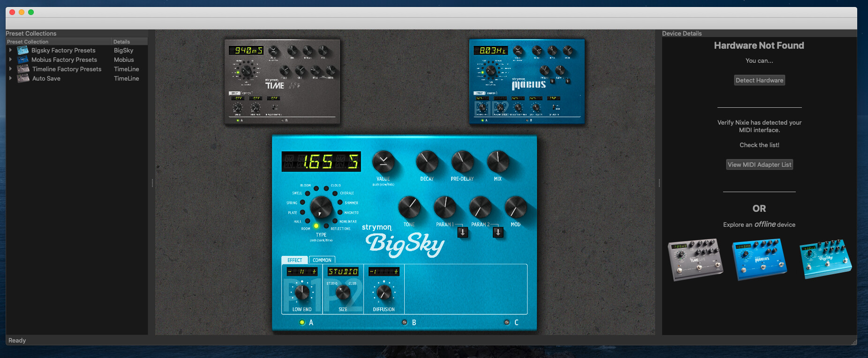Select the "Timeline Factory Presets" row name
The width and height of the screenshot is (868, 358).
67,69
